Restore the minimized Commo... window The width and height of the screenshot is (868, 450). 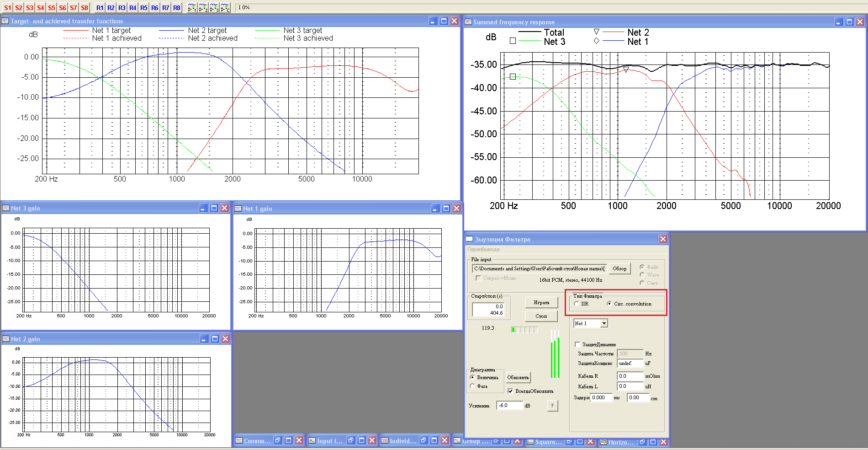277,440
